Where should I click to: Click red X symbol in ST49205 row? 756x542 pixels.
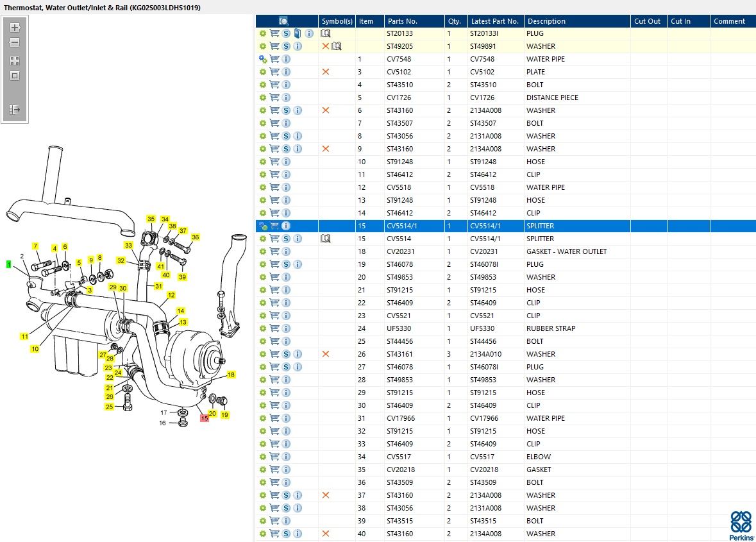(x=326, y=46)
